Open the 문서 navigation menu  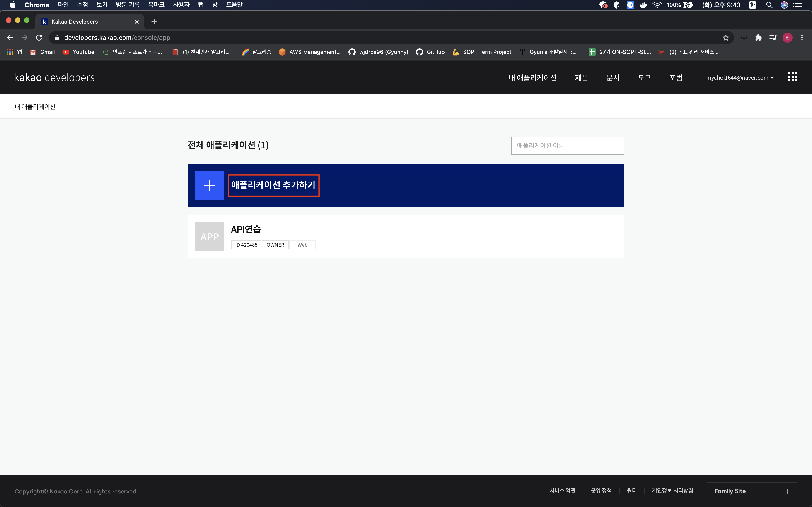point(613,78)
